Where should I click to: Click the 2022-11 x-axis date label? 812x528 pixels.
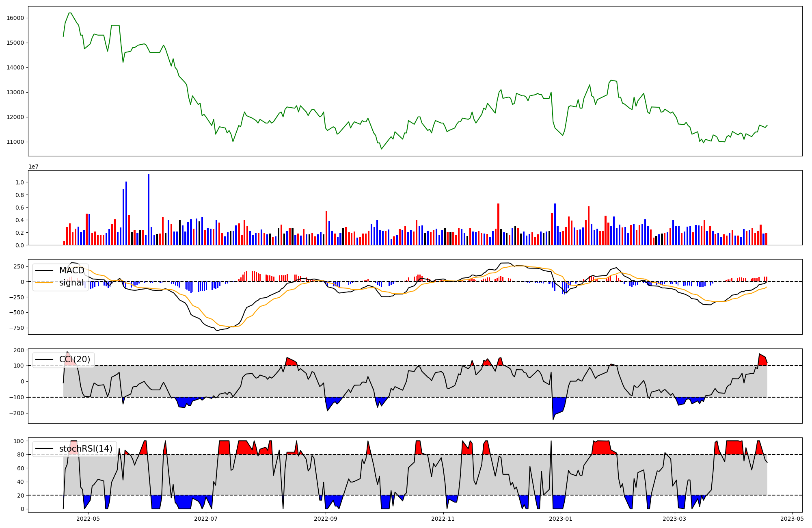click(443, 519)
